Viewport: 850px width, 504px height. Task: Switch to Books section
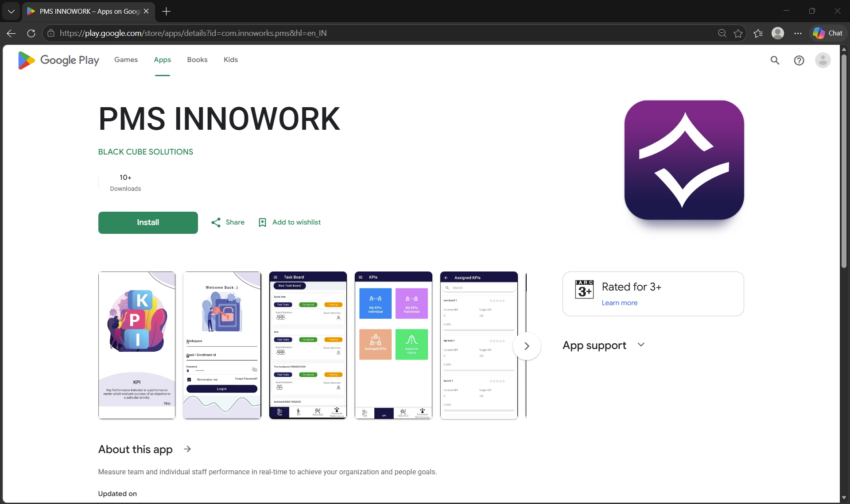(197, 60)
